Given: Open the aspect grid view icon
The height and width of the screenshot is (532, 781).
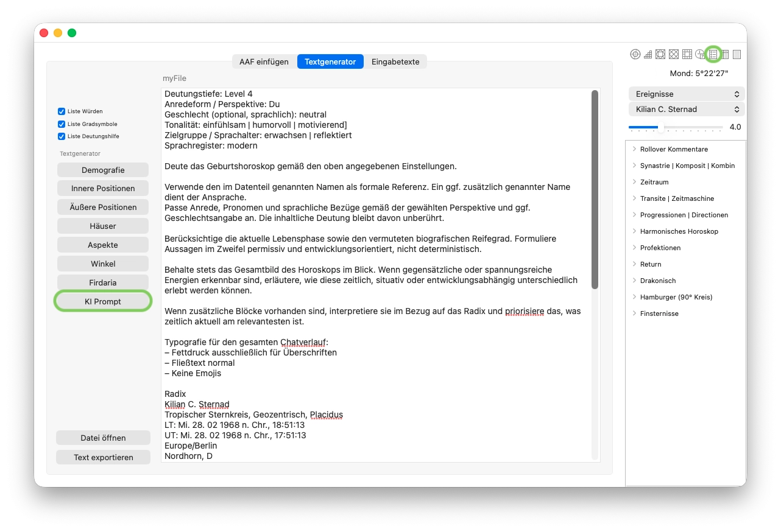Looking at the screenshot, I should pyautogui.click(x=674, y=54).
